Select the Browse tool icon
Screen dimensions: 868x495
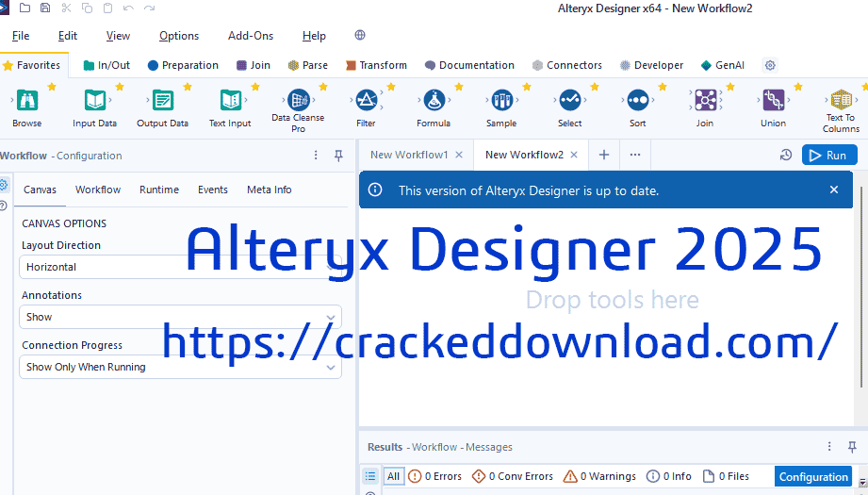coord(26,100)
